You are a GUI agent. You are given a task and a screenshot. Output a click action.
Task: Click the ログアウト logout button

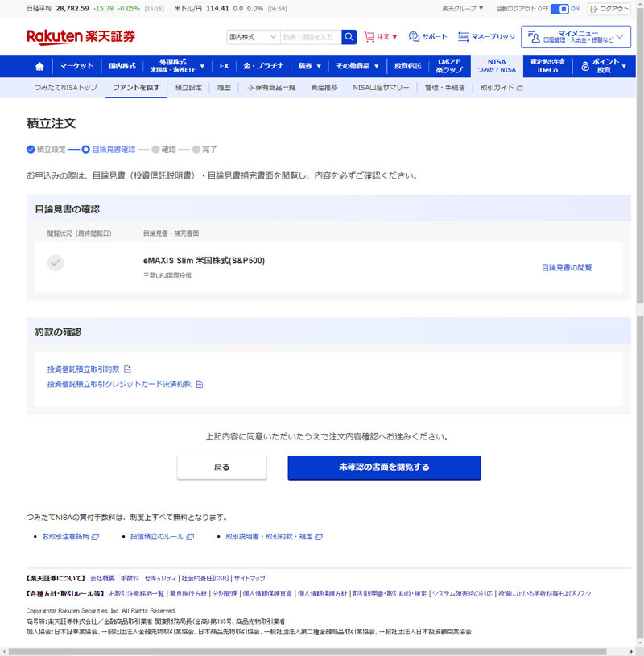click(609, 9)
